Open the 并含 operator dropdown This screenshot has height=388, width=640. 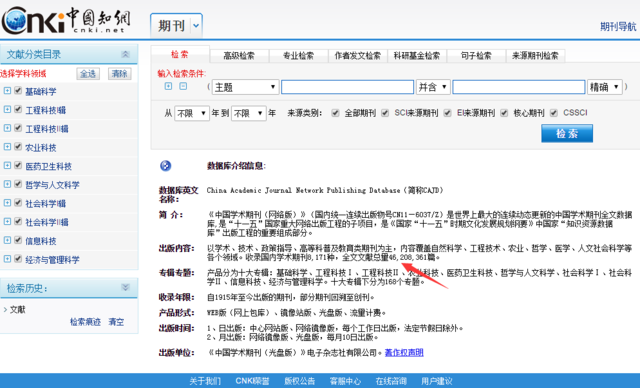tap(433, 87)
